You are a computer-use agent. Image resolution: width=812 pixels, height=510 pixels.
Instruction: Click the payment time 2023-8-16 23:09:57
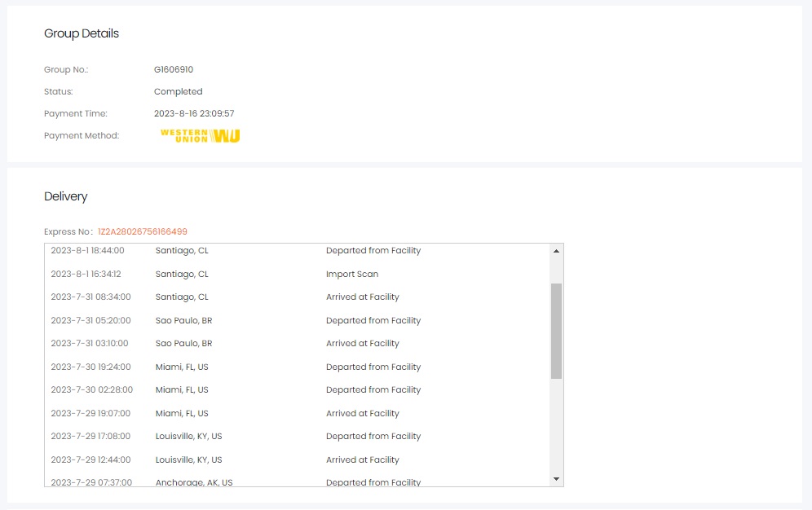[194, 114]
